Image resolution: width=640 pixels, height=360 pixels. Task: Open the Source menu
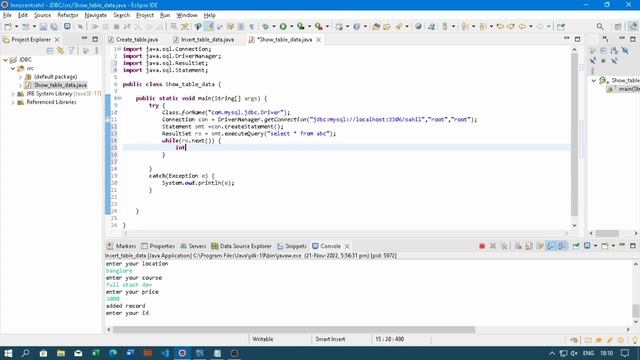tap(42, 15)
